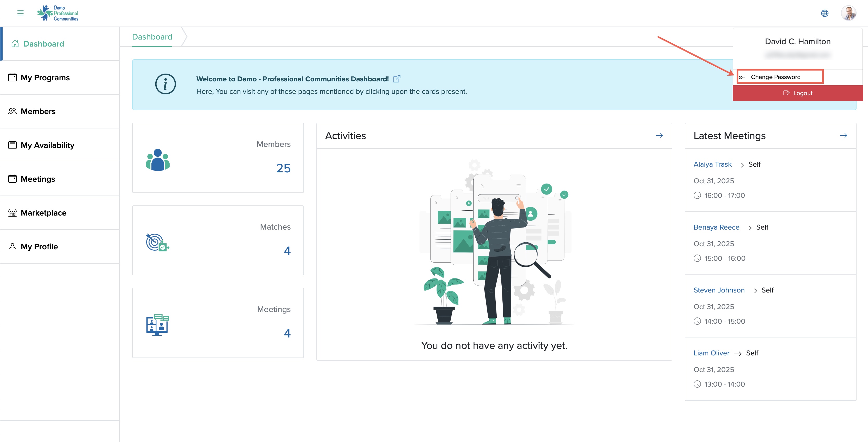Click the key icon beside Change Password

742,77
